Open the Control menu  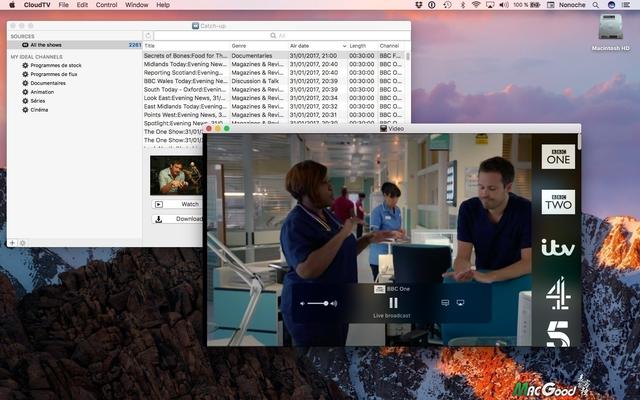[106, 5]
